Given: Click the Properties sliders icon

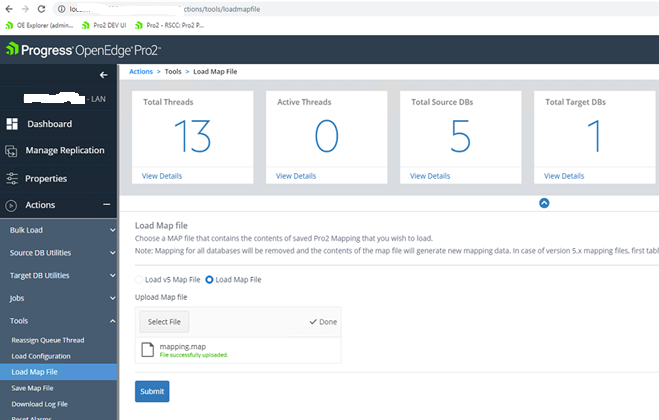Looking at the screenshot, I should point(12,179).
